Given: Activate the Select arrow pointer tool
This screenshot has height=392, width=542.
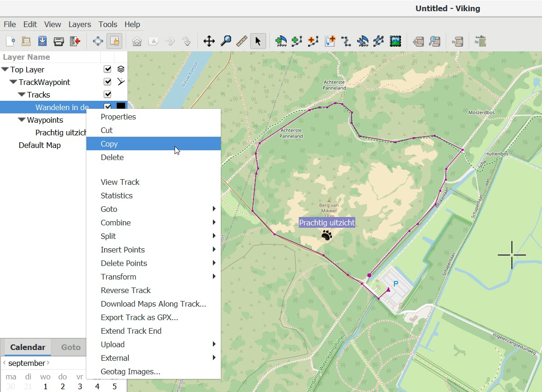Looking at the screenshot, I should click(x=258, y=41).
